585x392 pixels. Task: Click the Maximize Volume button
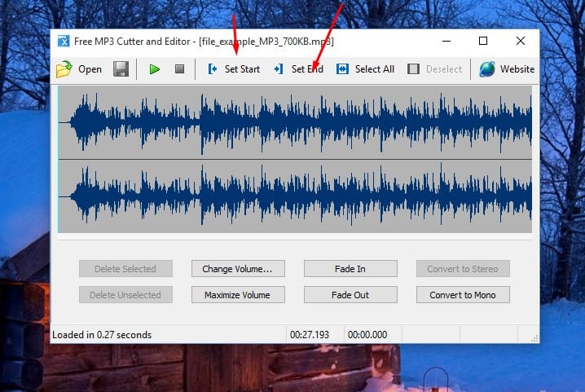(237, 295)
